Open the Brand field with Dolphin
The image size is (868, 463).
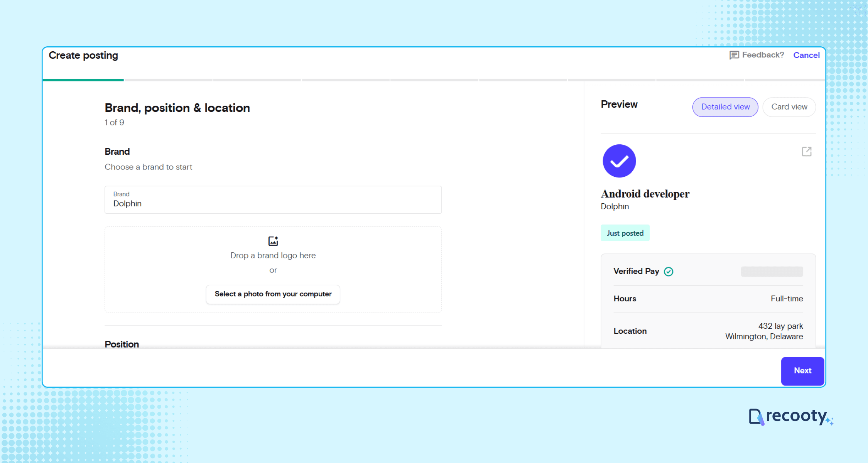[273, 200]
